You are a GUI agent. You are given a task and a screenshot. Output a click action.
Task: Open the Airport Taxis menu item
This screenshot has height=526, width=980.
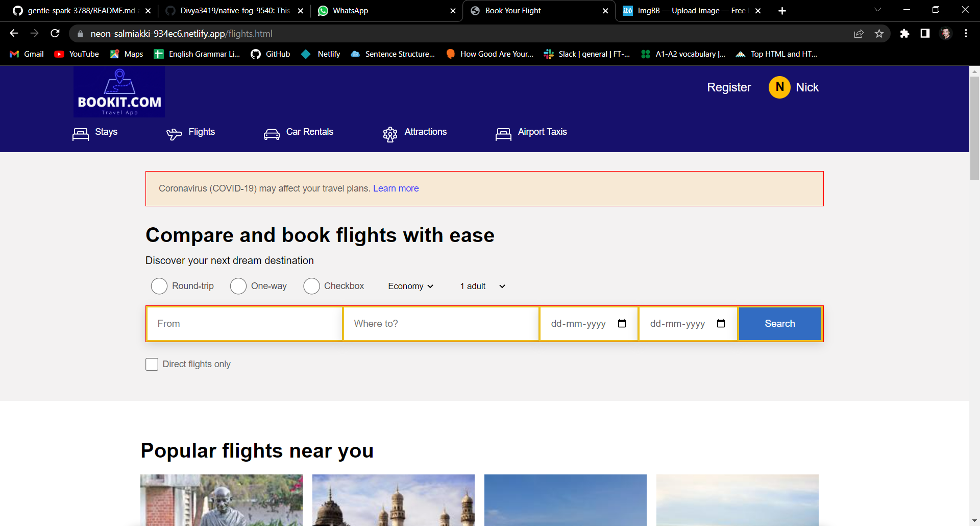pos(543,132)
